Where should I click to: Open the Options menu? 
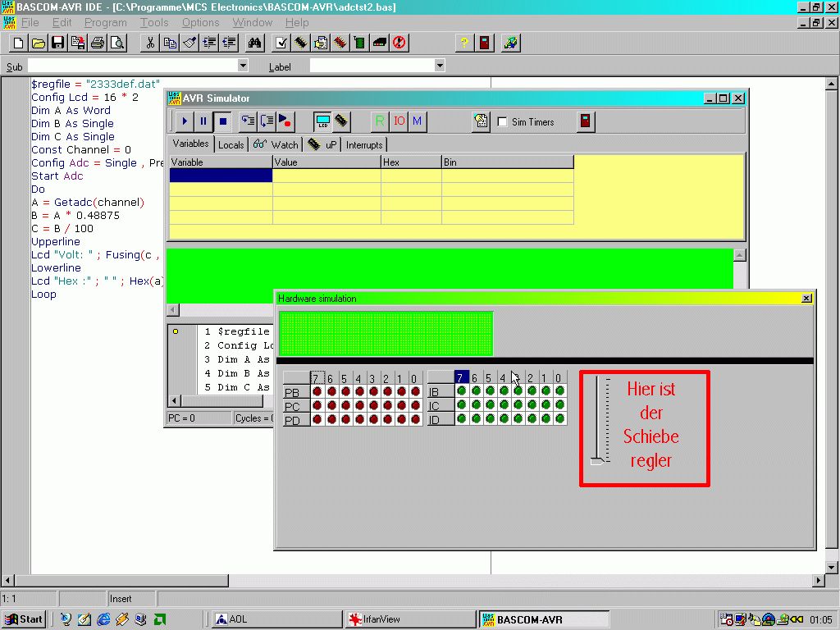point(200,22)
